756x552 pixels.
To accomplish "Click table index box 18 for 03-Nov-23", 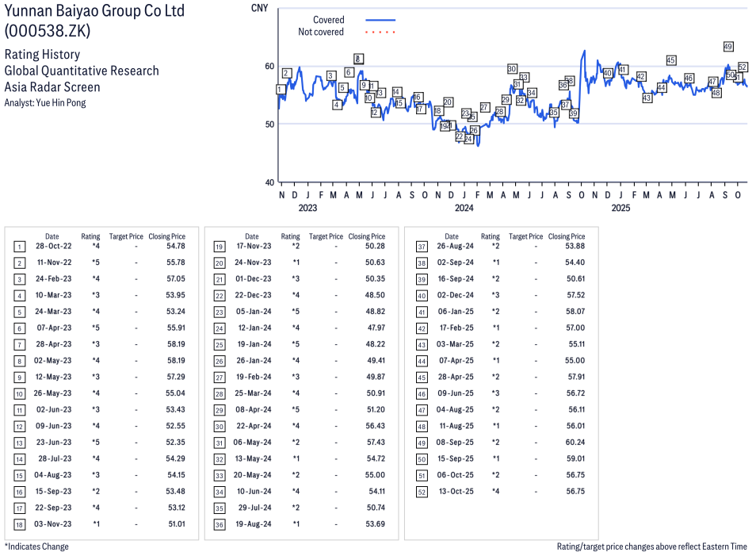I will point(19,524).
